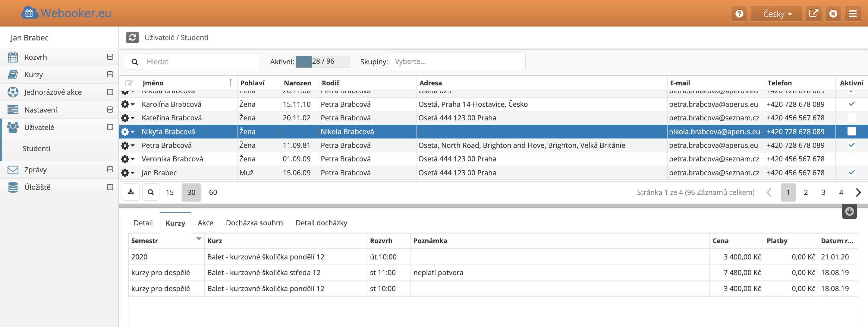Open the Skupiny Vyberte combo box
The height and width of the screenshot is (327, 868).
(457, 62)
